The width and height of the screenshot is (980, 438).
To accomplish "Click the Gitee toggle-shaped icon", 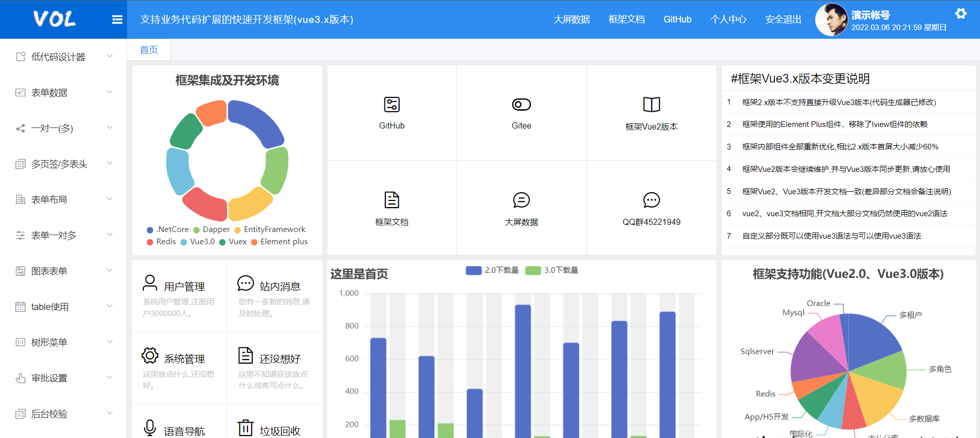I will coord(521,105).
